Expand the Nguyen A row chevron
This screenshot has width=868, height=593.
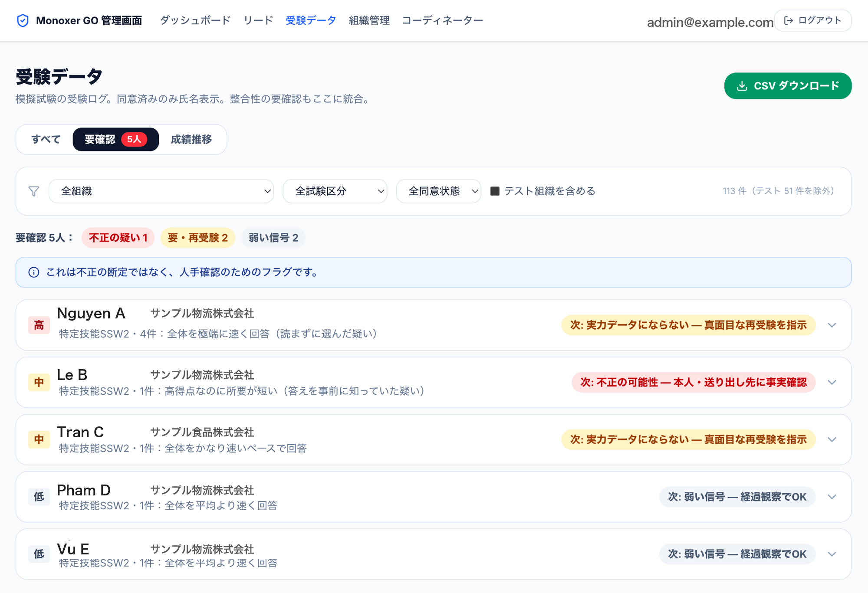[832, 325]
